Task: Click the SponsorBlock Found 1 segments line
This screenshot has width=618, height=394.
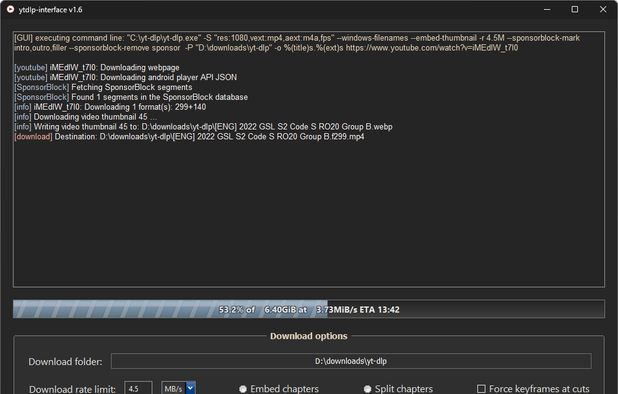Action: (x=131, y=97)
